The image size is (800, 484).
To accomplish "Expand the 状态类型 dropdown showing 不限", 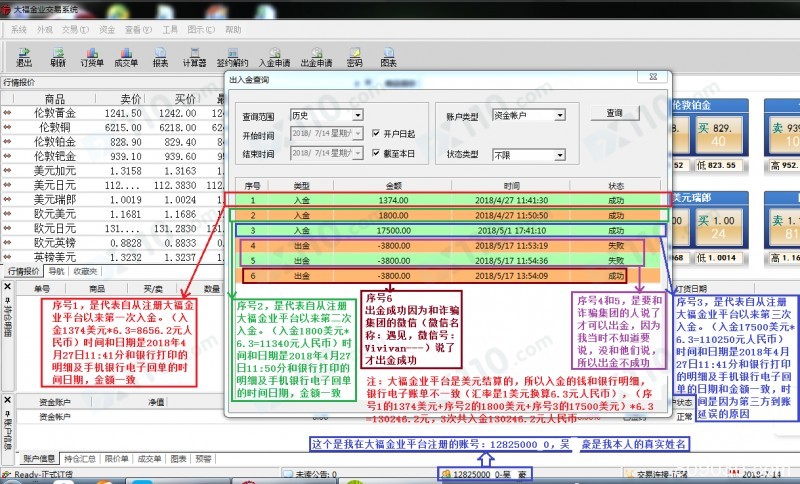I will click(x=560, y=155).
